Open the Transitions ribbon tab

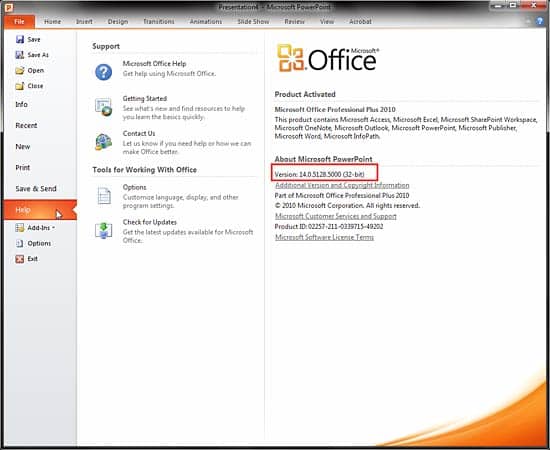pyautogui.click(x=159, y=21)
